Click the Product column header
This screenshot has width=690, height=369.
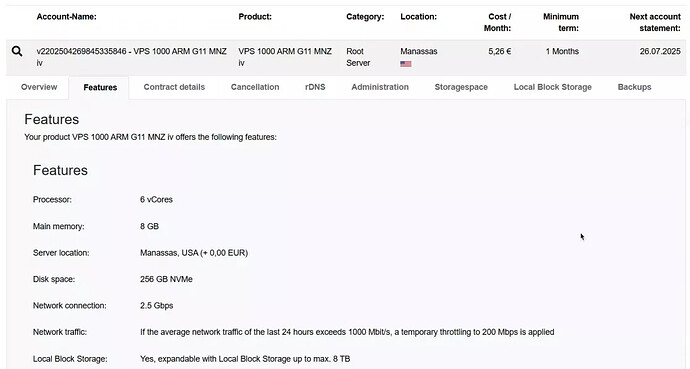pyautogui.click(x=255, y=17)
